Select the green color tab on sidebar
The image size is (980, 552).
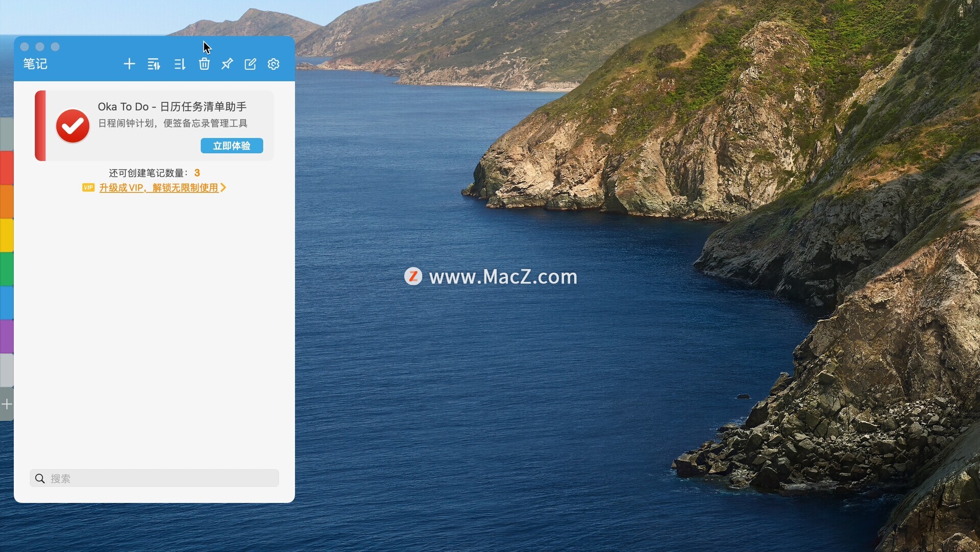point(7,269)
